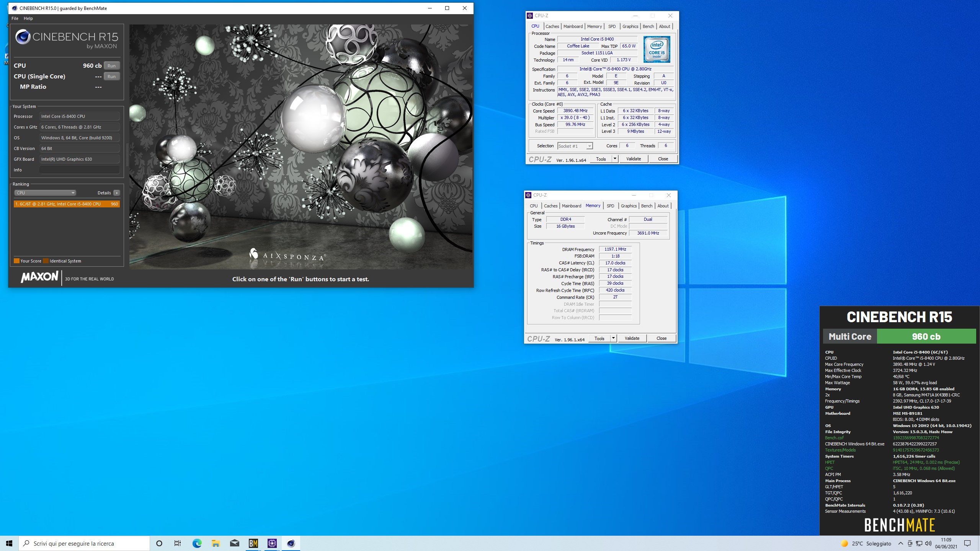Screen dimensions: 980x551
Task: Click the DRAM Frequency 1197.1 MHz value
Action: coord(615,249)
